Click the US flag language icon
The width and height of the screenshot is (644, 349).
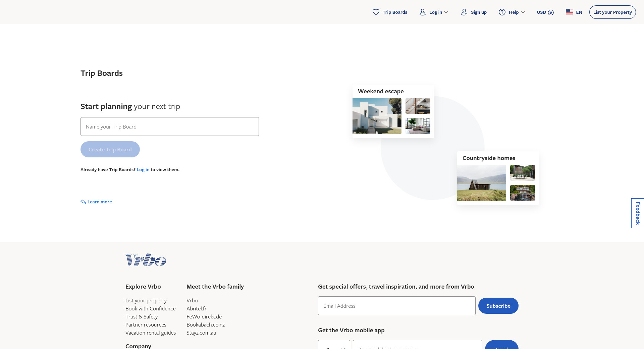[569, 12]
